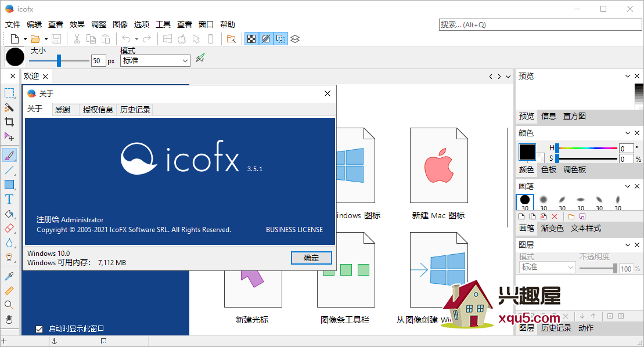Select the soft round brush preset
This screenshot has height=347, width=644.
pos(544,202)
